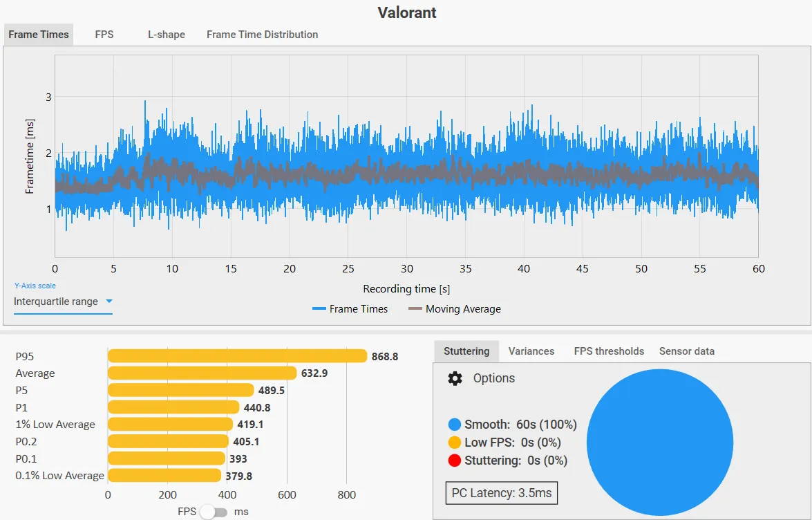Open the Variances tab
This screenshot has height=520, width=812.
point(531,351)
